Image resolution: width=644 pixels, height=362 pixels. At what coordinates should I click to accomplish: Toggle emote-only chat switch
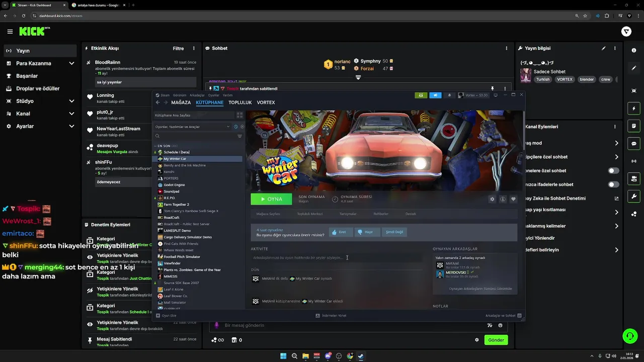[x=613, y=185]
